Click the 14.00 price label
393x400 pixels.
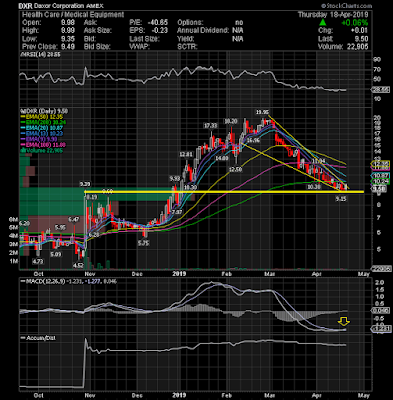[x=221, y=159]
